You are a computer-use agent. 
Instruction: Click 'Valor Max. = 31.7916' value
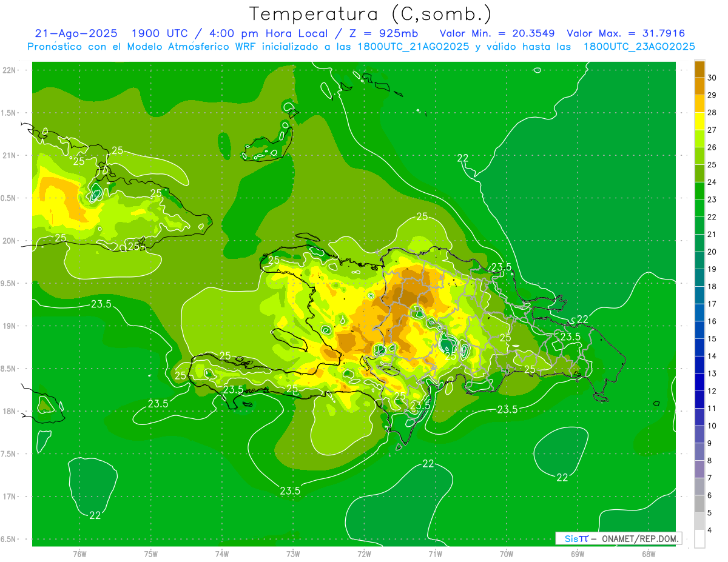[x=626, y=33]
